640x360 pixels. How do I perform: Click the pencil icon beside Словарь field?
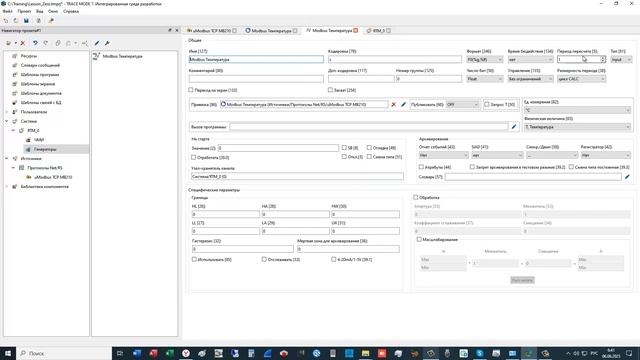point(627,177)
